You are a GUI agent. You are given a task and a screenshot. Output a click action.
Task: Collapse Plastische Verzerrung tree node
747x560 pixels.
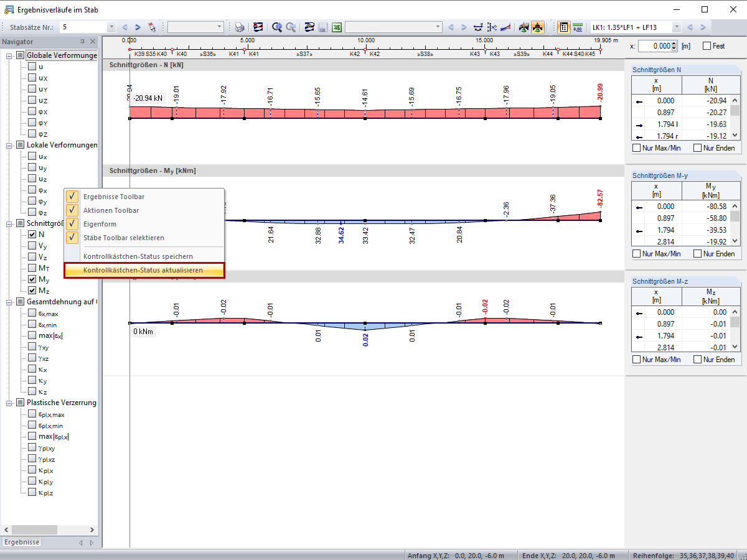[10, 403]
